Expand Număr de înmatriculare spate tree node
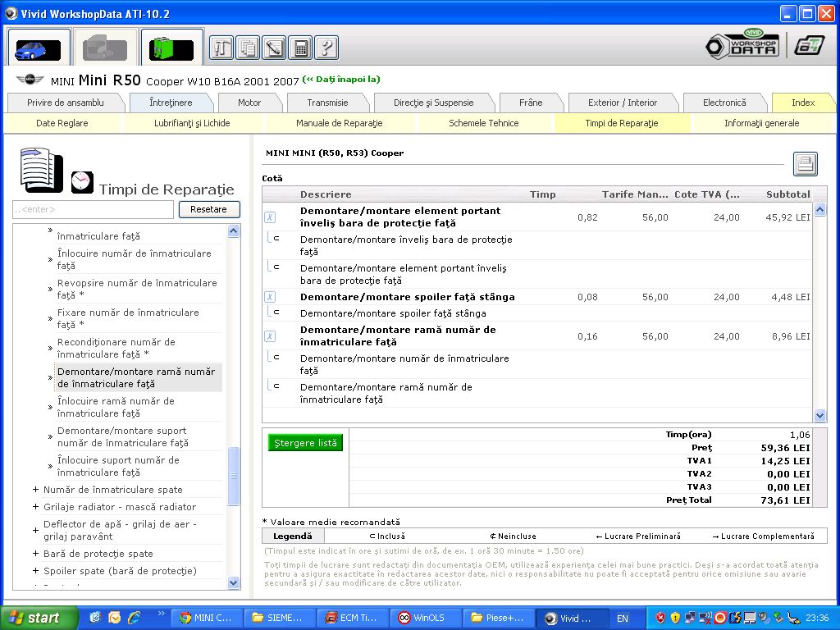This screenshot has width=840, height=630. [35, 490]
